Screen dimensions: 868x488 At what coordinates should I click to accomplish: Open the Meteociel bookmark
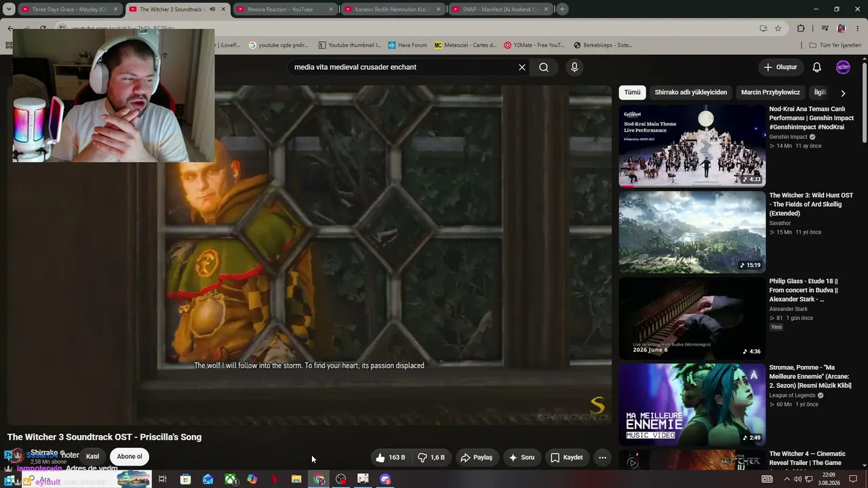click(x=466, y=45)
